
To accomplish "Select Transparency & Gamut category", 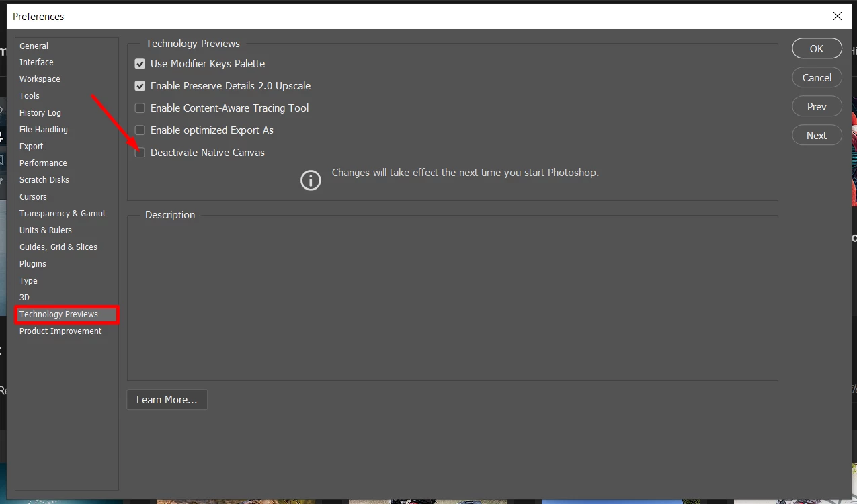I will tap(63, 214).
